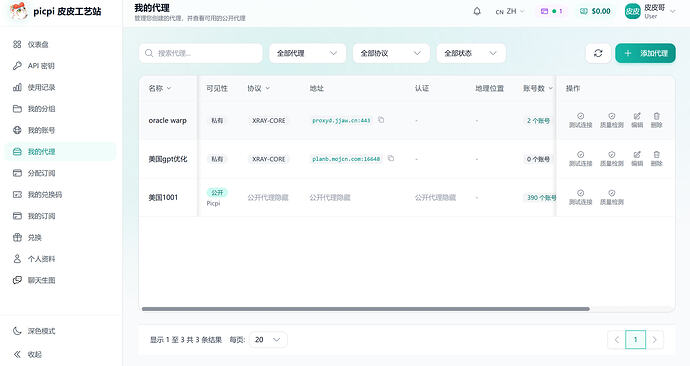Open 个人资料 in the sidebar
The image size is (690, 366).
pos(61,259)
